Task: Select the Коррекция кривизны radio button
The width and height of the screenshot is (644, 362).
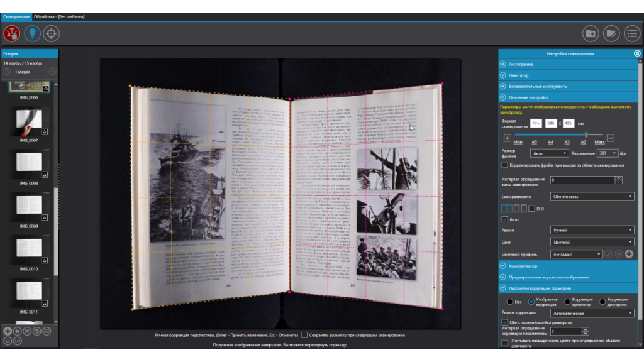Action: (x=568, y=302)
